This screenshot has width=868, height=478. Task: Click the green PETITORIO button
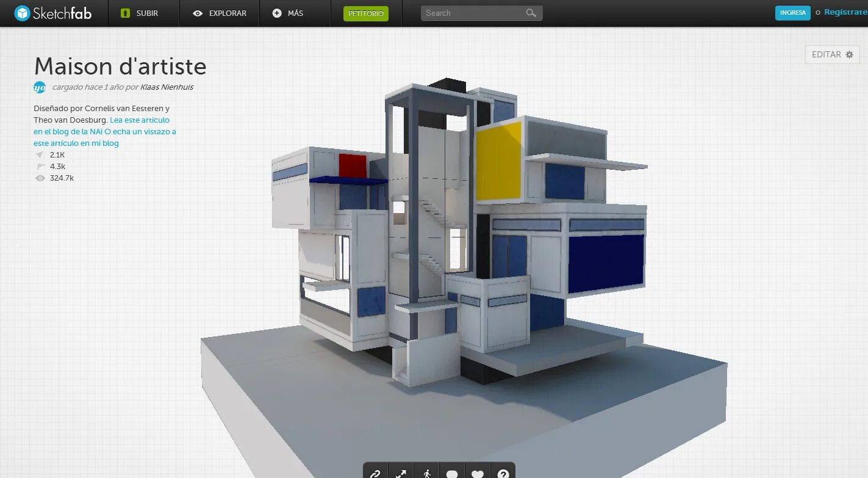(366, 13)
